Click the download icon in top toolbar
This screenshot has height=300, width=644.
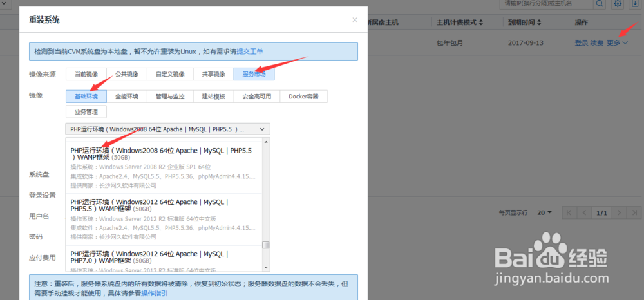pos(635,4)
